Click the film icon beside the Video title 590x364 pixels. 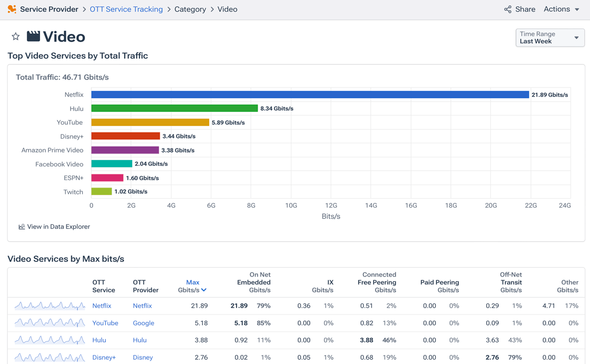click(x=34, y=36)
